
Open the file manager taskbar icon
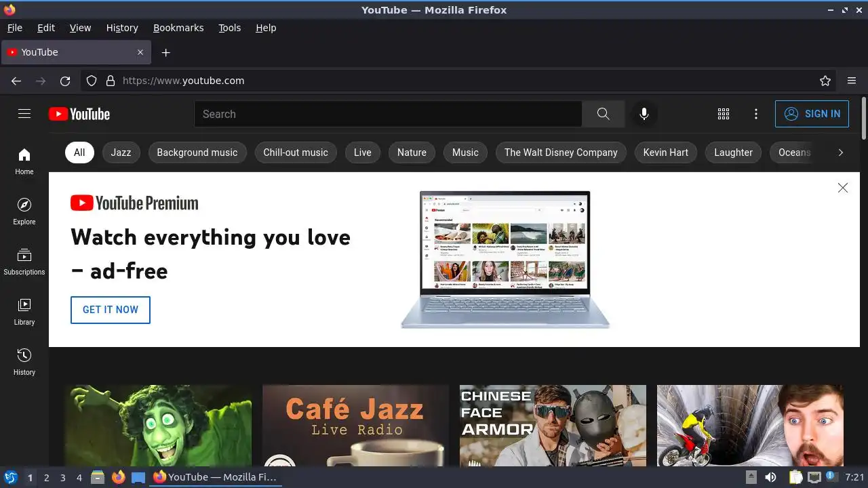tap(98, 477)
